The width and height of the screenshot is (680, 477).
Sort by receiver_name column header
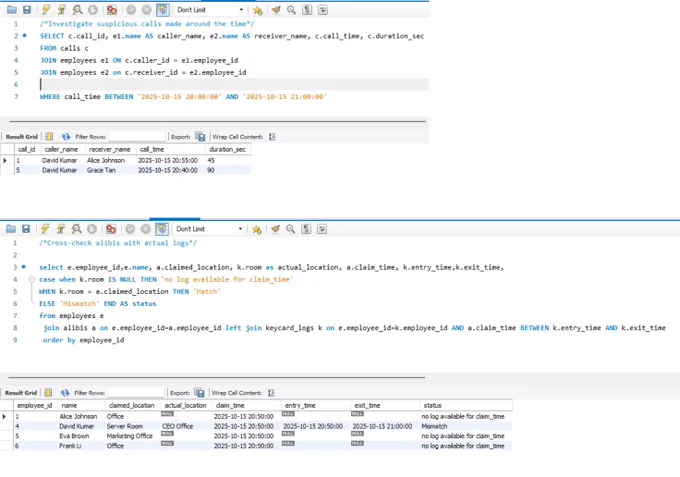[110, 149]
